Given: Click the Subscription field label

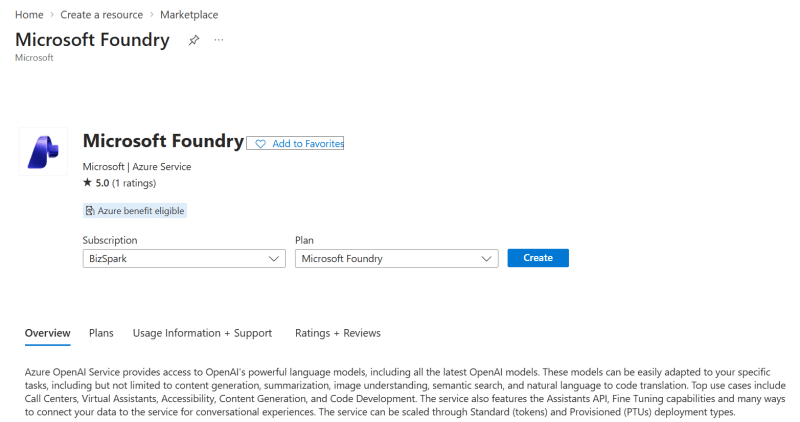Looking at the screenshot, I should [110, 240].
